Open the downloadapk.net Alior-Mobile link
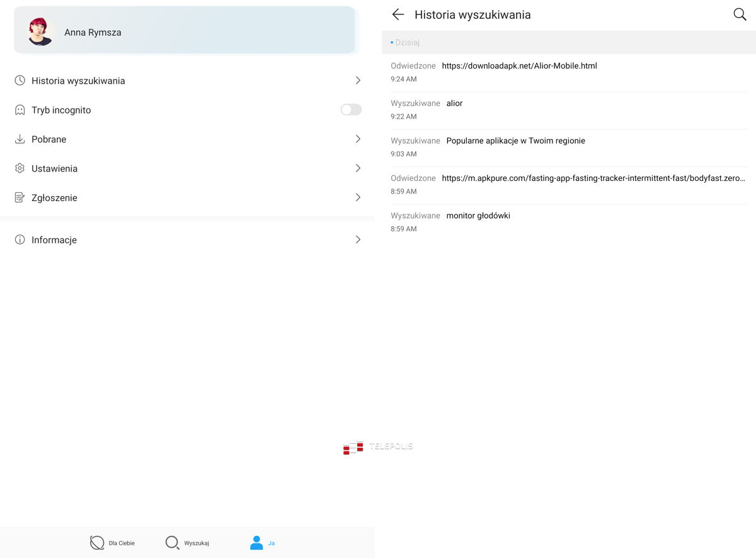 [519, 66]
